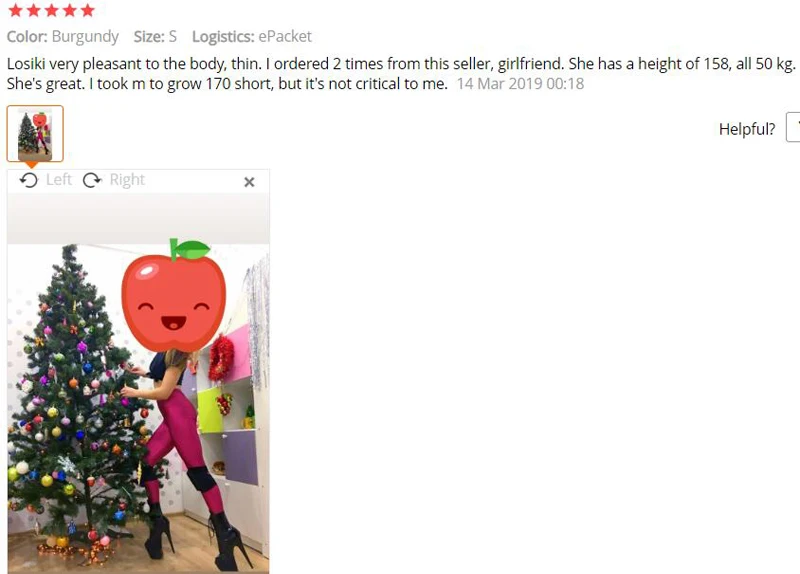
Task: Click the rotate left arrow icon
Action: point(29,180)
